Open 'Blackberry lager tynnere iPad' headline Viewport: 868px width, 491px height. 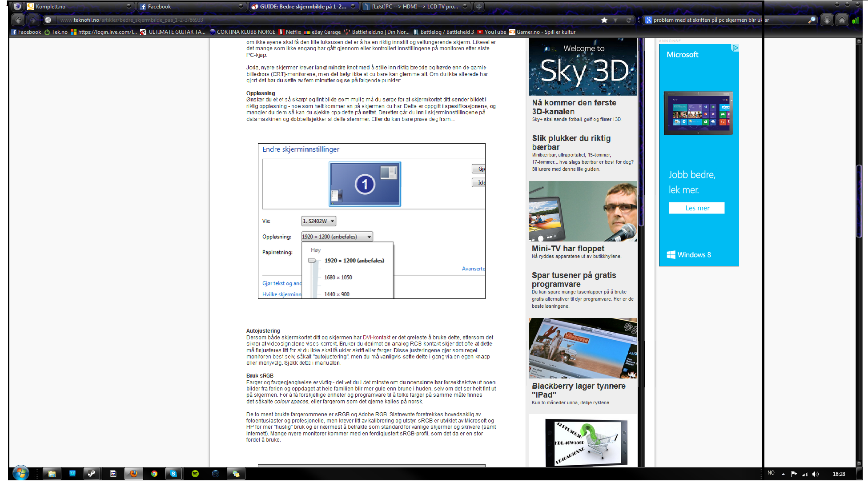(x=579, y=390)
